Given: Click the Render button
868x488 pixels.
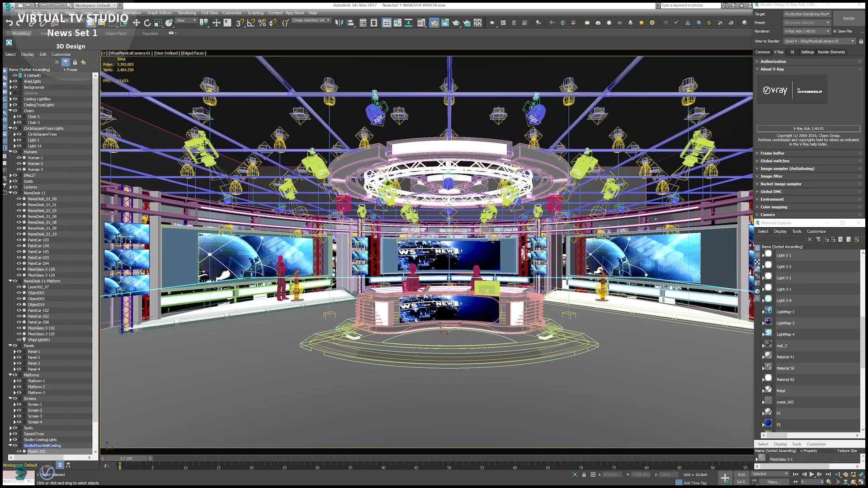Looking at the screenshot, I should (x=849, y=19).
